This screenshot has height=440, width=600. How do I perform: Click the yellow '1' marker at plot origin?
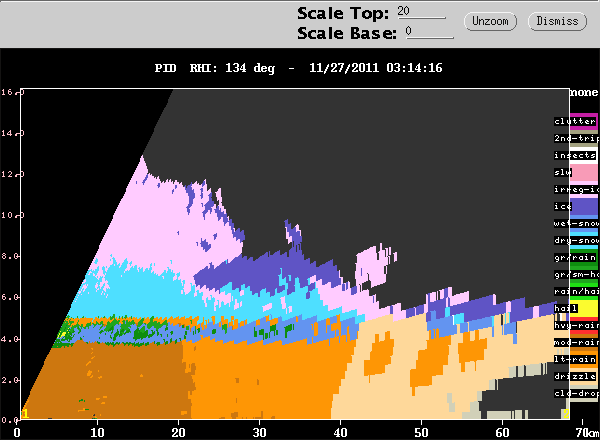tap(25, 414)
